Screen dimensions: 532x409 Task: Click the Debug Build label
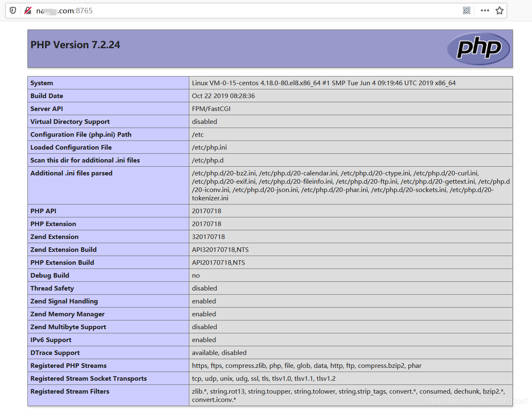49,276
